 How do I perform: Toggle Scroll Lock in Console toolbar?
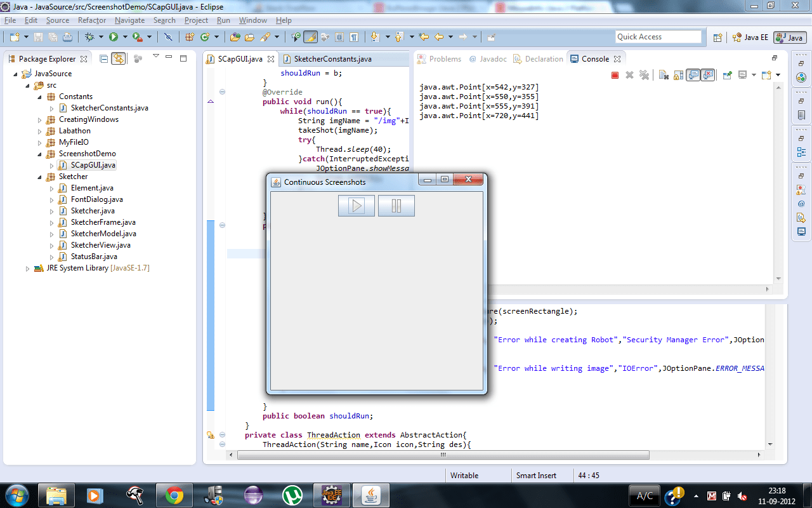(678, 75)
